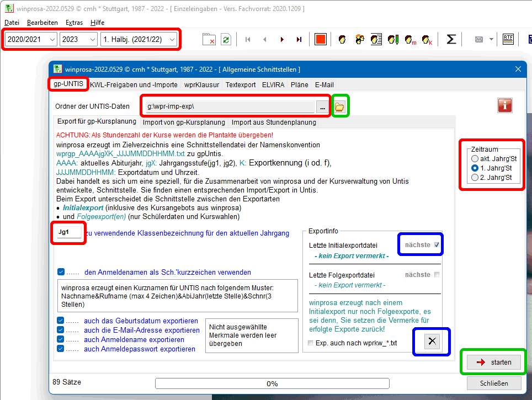Viewport: 532px width, 400px height.
Task: Switch to the wprKlausur tab
Action: [x=201, y=85]
